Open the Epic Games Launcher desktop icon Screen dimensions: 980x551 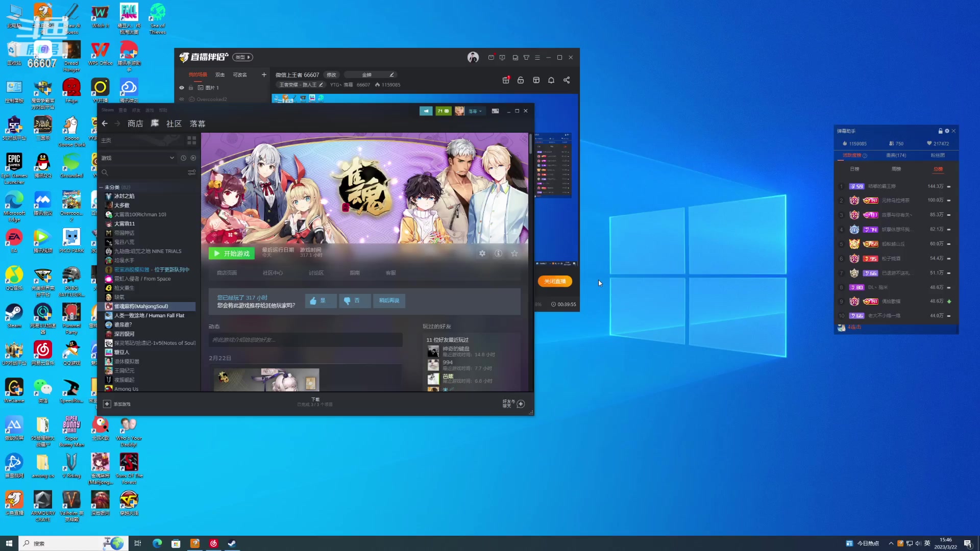14,169
